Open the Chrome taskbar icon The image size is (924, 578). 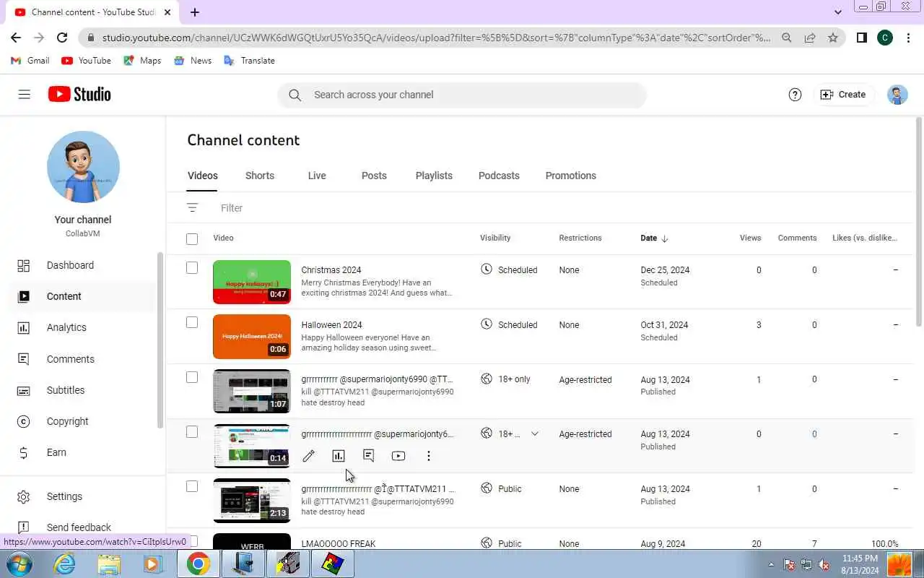coord(198,564)
